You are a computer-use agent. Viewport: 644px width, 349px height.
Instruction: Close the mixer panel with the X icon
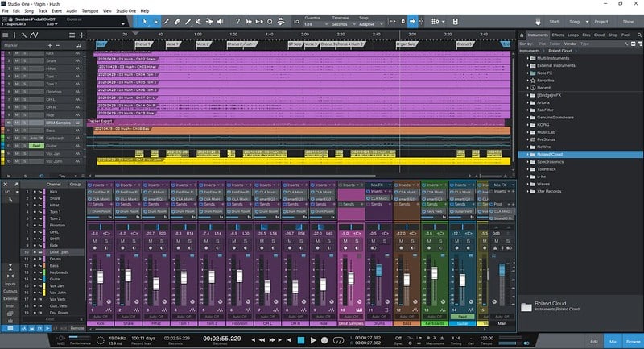click(6, 185)
